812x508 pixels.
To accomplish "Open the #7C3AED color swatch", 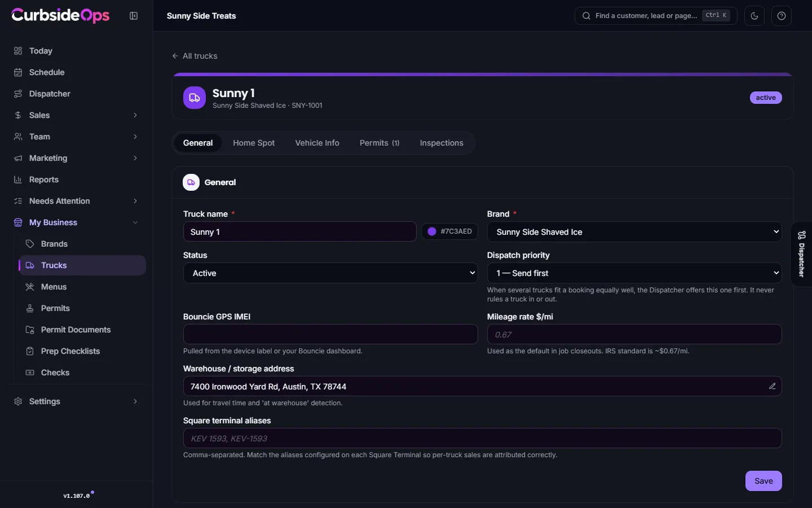I will coord(449,231).
